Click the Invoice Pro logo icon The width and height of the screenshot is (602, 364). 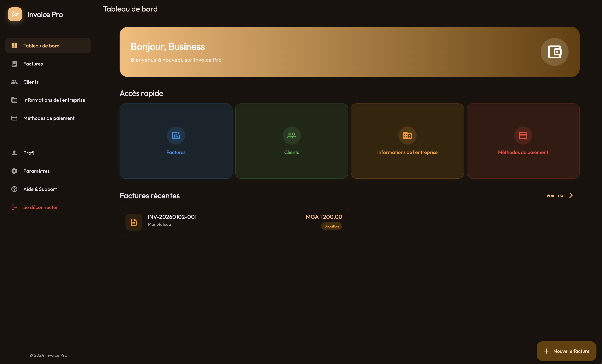15,14
